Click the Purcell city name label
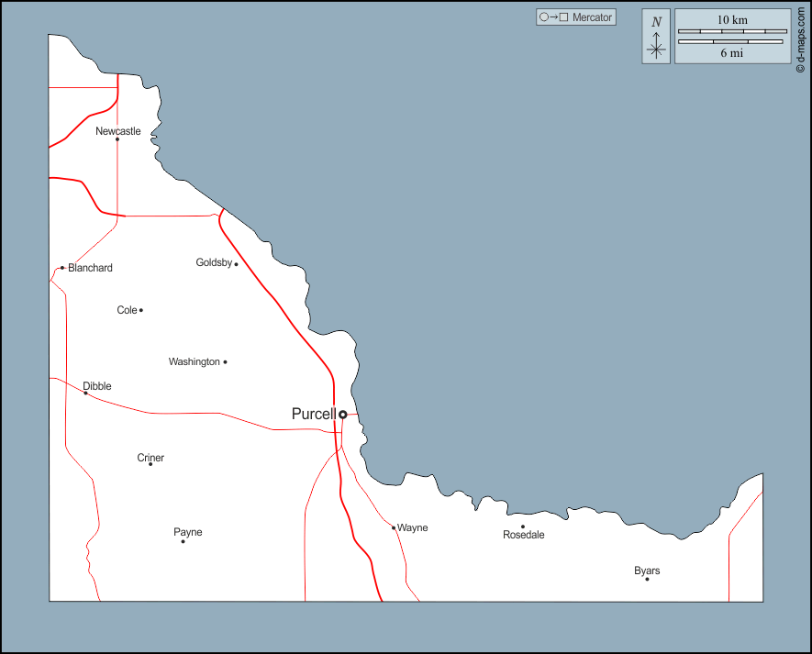The image size is (812, 654). (x=313, y=414)
